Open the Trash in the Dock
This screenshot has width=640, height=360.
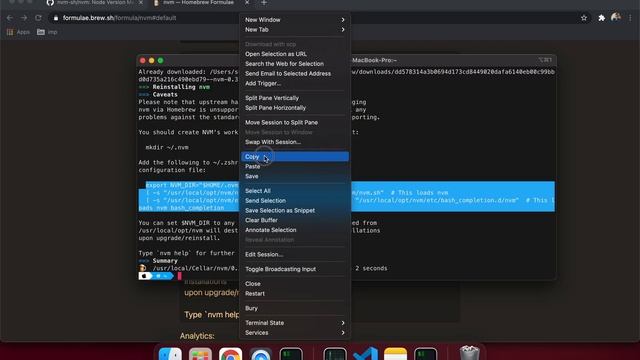(469, 353)
